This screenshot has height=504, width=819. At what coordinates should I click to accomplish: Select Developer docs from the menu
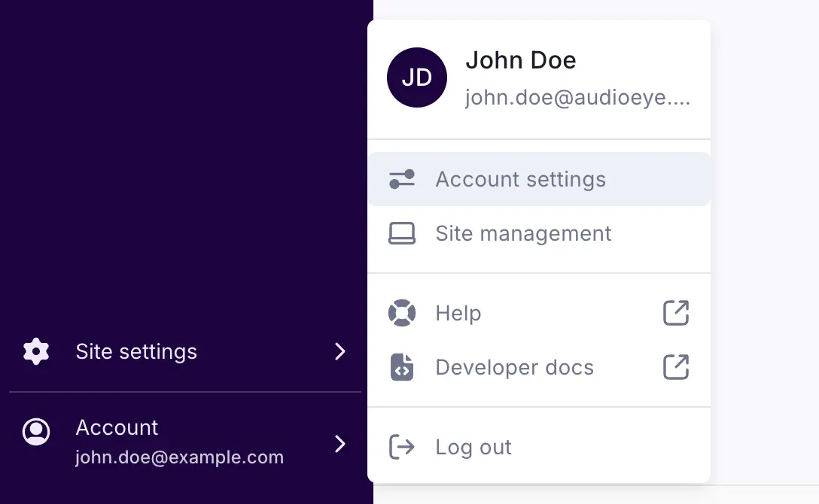tap(515, 367)
